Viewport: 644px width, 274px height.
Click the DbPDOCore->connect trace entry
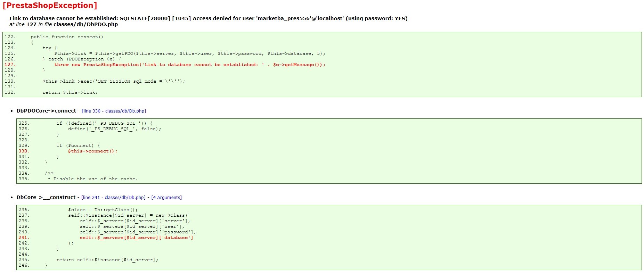(46, 111)
